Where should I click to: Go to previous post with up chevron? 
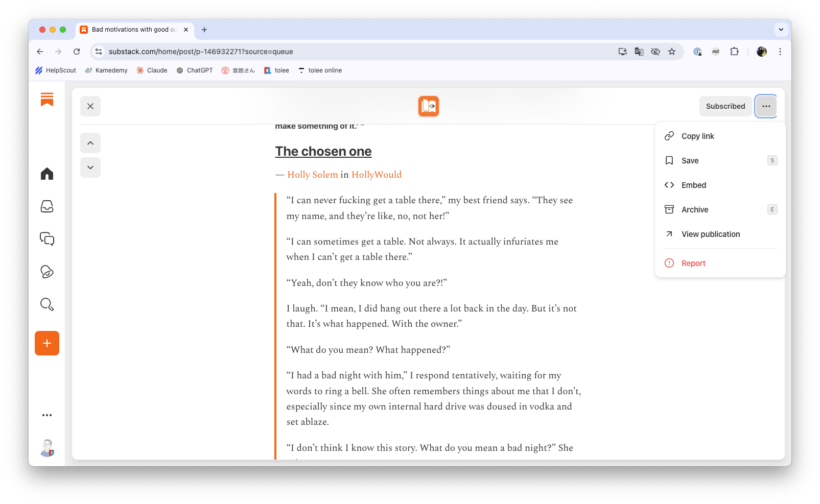pos(90,143)
